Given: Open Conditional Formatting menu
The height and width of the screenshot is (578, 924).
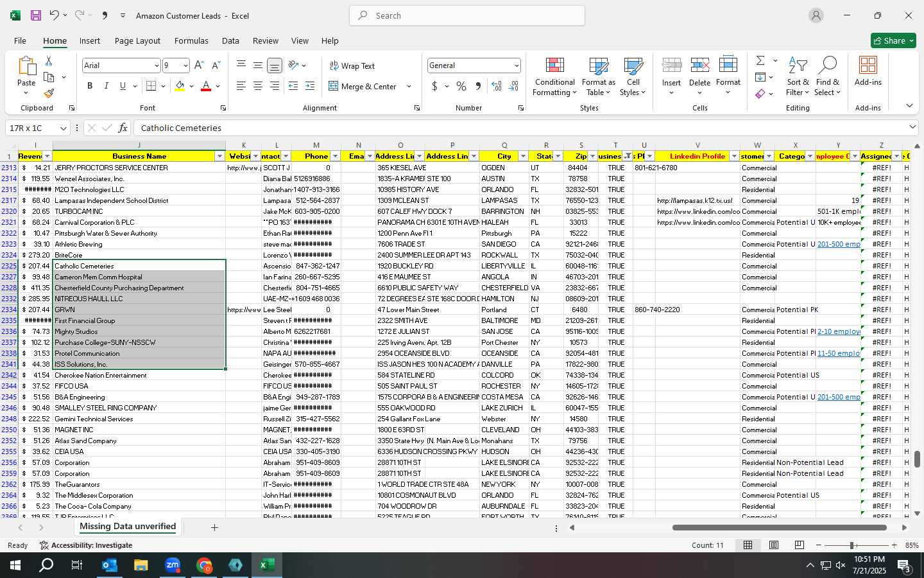Looking at the screenshot, I should tap(555, 76).
